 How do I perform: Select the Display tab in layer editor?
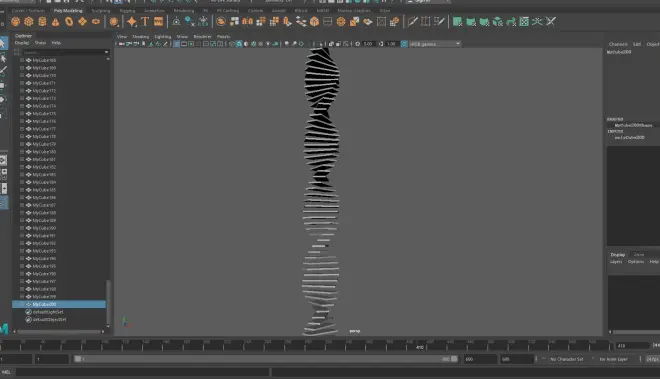[617, 255]
